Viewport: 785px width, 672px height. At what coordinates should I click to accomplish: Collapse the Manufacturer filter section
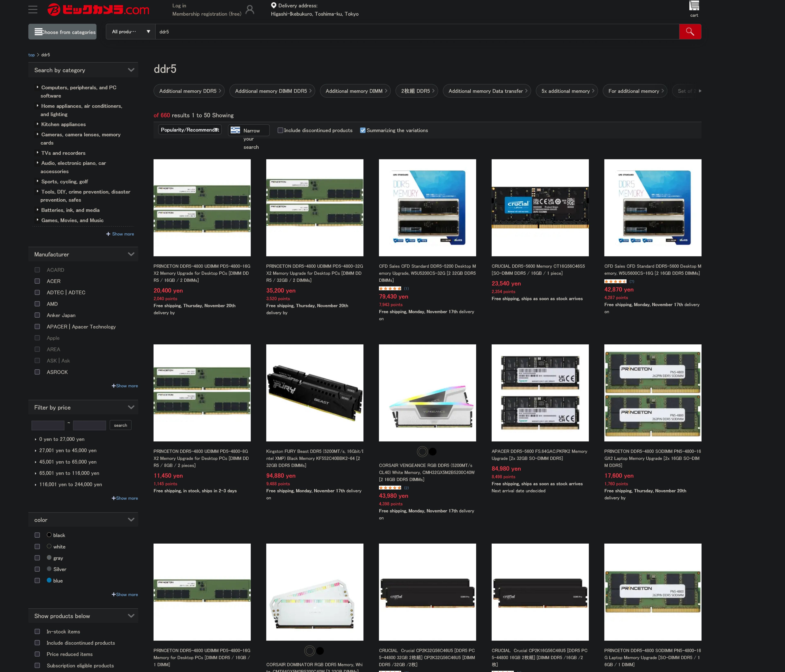coord(131,254)
